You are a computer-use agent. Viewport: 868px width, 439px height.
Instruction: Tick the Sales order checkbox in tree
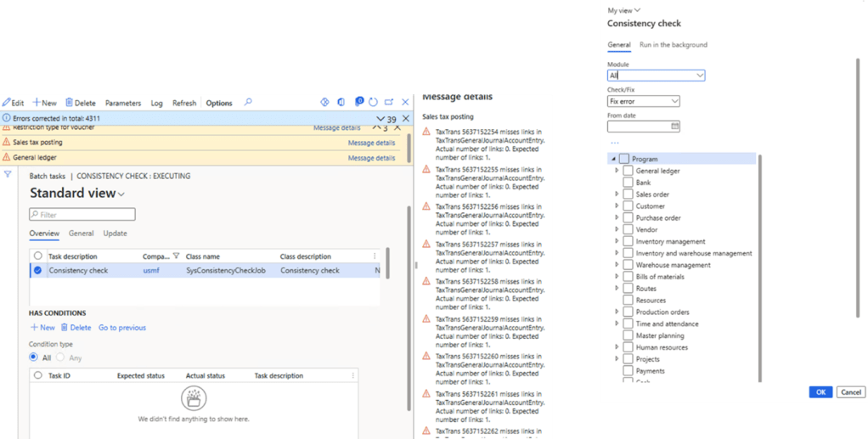pos(628,194)
